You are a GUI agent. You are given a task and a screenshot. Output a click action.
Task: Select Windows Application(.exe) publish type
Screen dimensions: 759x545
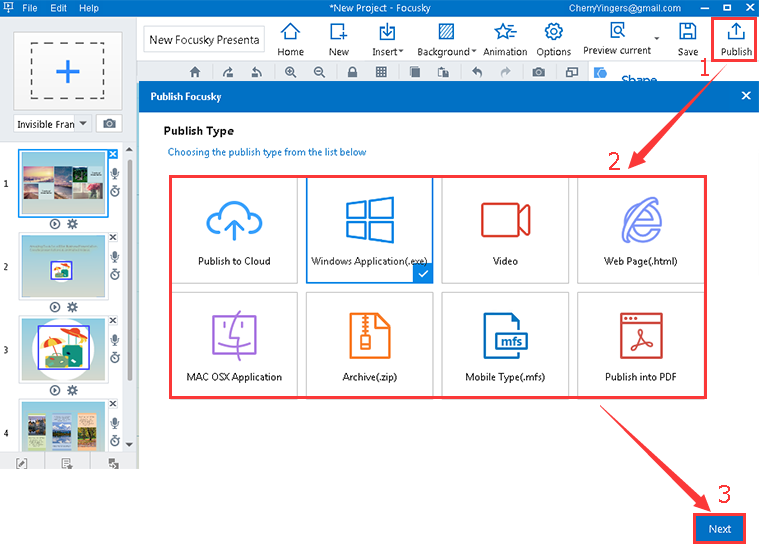[369, 231]
